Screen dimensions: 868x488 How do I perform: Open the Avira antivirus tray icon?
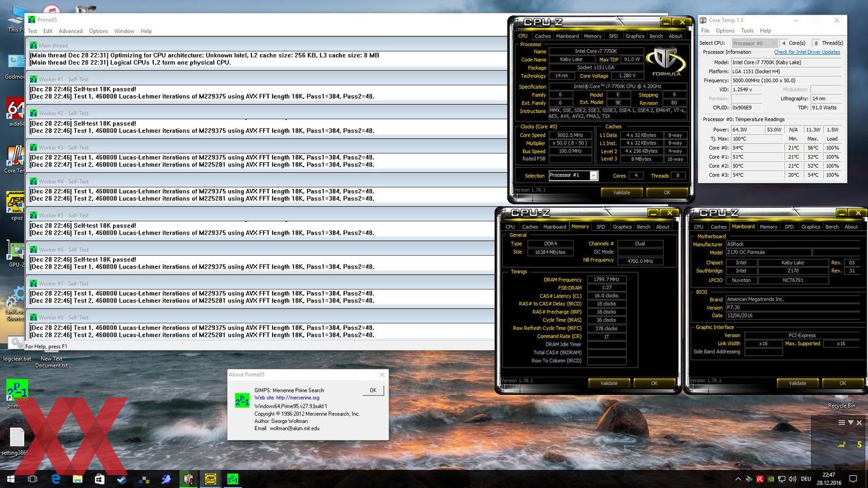click(760, 478)
